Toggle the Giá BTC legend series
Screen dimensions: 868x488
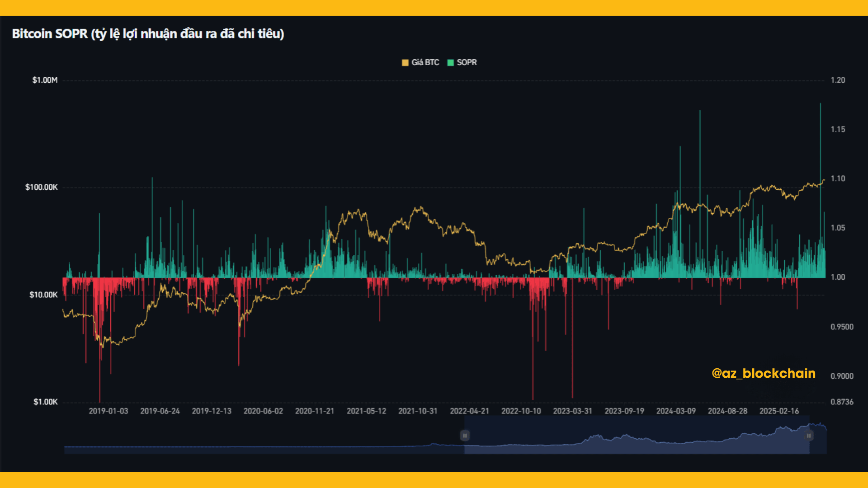pos(425,62)
